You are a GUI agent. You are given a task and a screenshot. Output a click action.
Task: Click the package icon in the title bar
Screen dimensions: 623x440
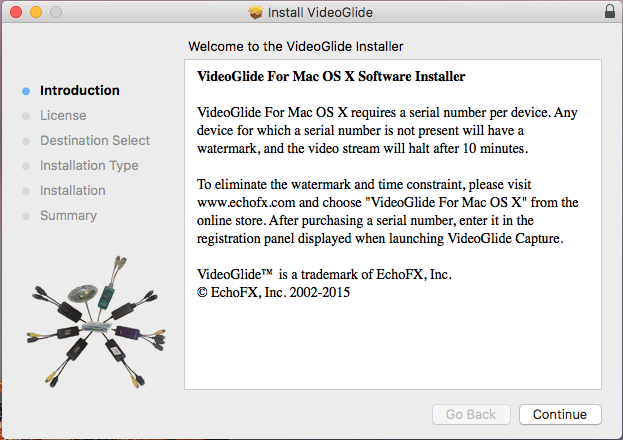[x=255, y=12]
